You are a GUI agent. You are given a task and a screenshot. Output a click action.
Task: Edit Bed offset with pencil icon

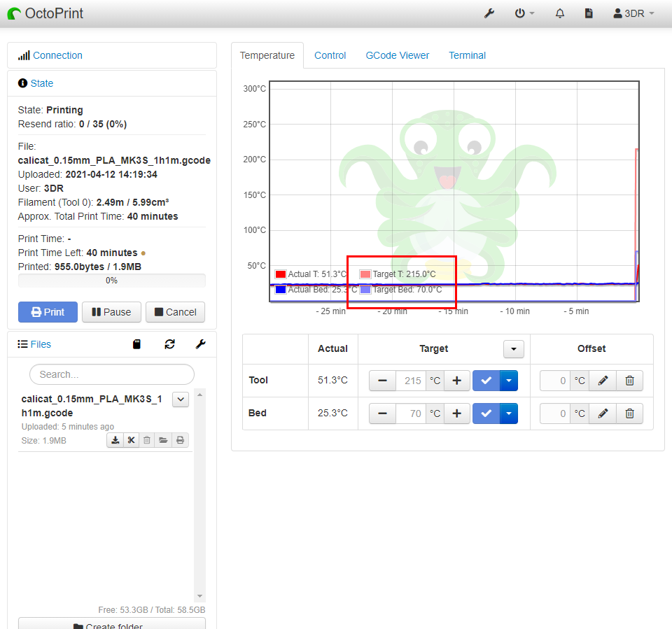[x=603, y=414]
